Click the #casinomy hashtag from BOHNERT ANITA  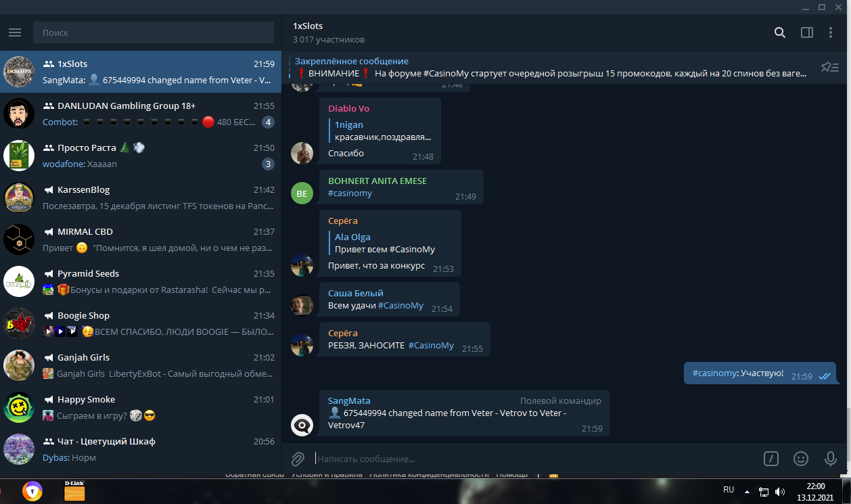pyautogui.click(x=350, y=193)
